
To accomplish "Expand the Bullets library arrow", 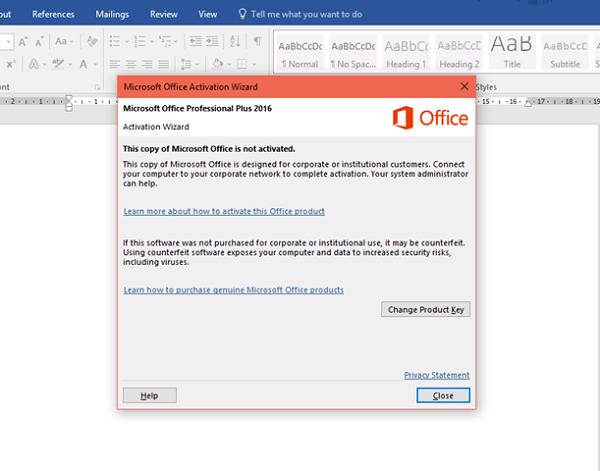I will [127, 42].
